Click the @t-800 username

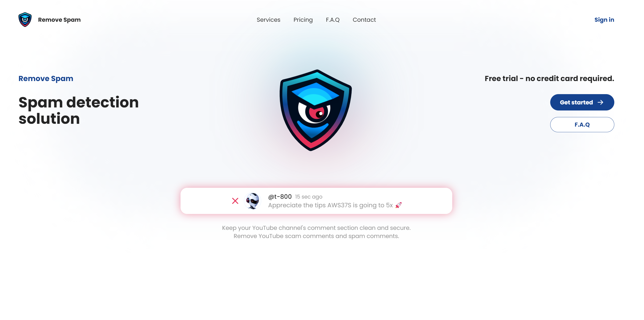280,197
